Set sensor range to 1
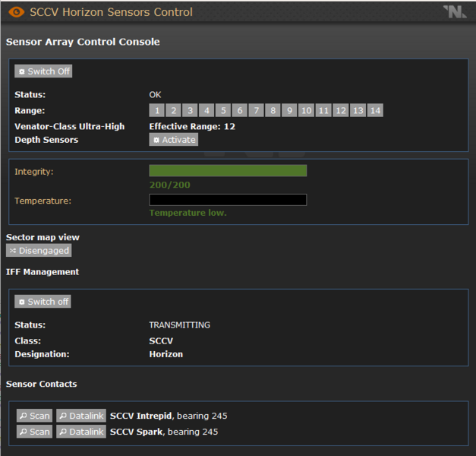Screen dimensions: 476x456 pyautogui.click(x=156, y=111)
